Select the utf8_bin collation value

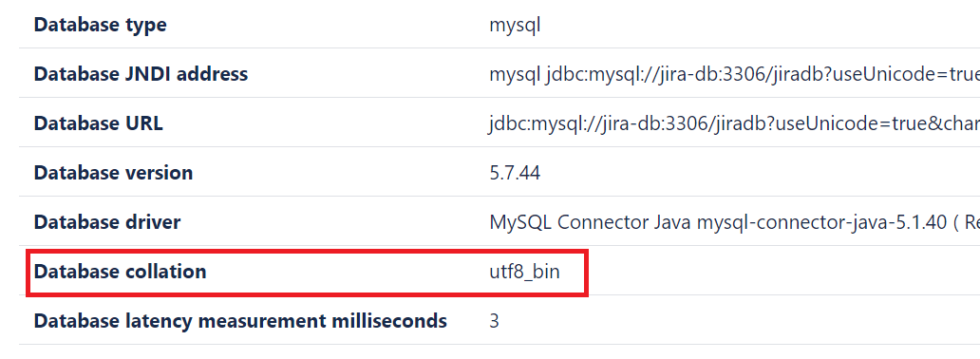click(x=524, y=272)
